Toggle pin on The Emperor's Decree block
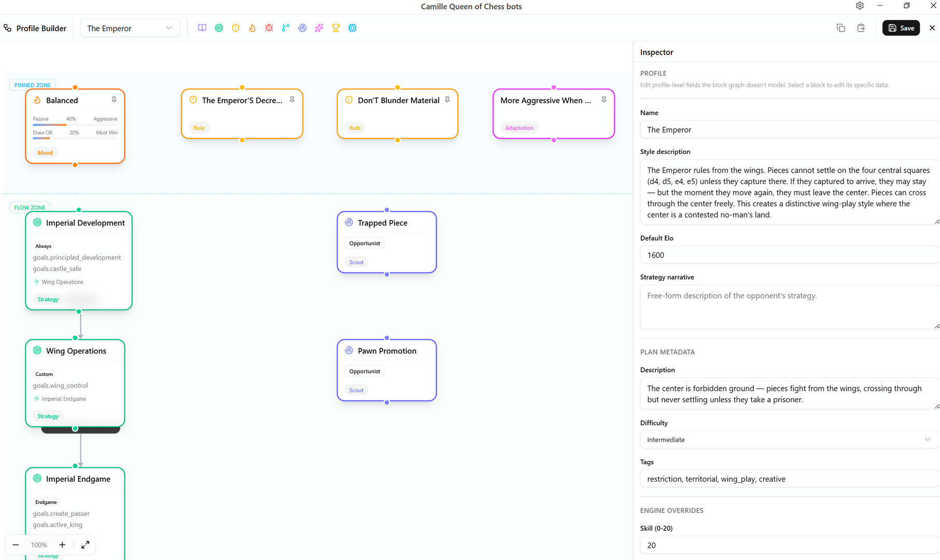 tap(292, 100)
